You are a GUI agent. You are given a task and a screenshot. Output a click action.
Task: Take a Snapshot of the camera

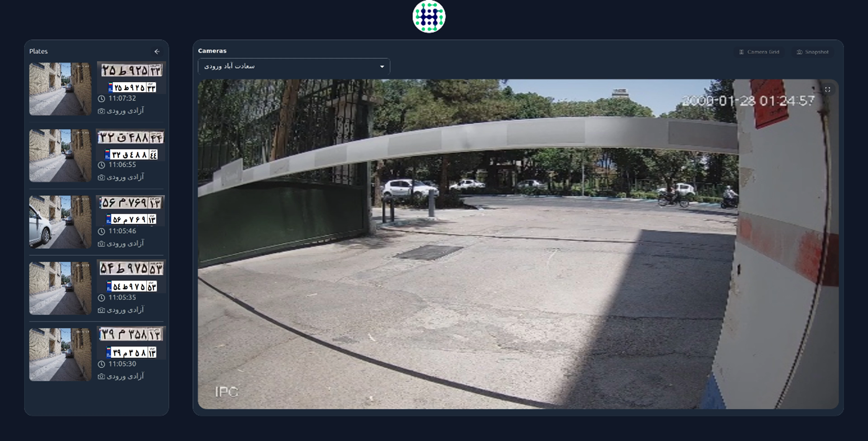[812, 52]
